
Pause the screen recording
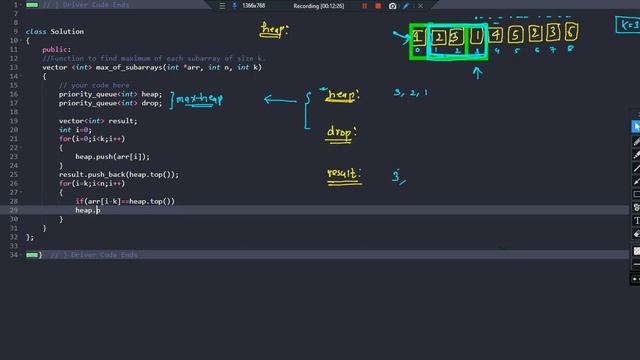tap(364, 6)
